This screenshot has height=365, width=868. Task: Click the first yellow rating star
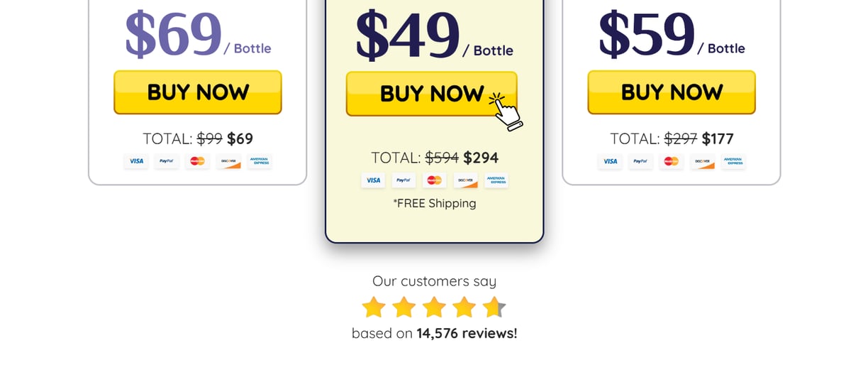pos(374,307)
